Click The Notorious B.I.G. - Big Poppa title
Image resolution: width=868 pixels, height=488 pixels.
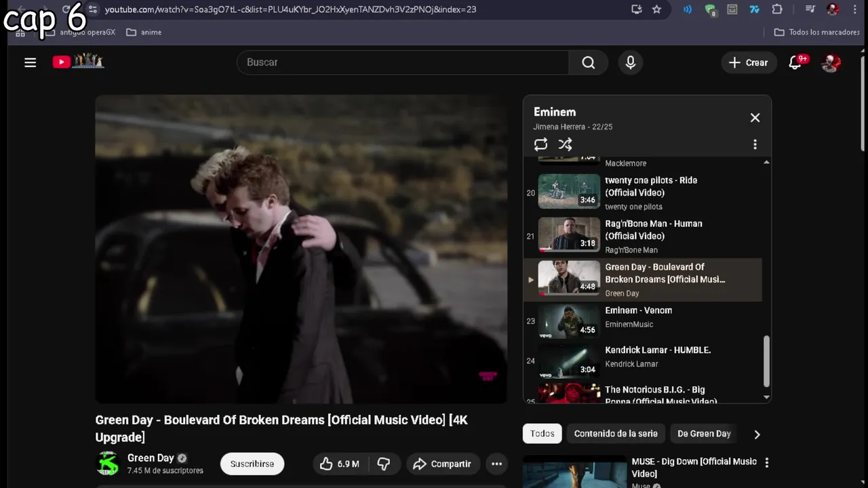coord(660,395)
